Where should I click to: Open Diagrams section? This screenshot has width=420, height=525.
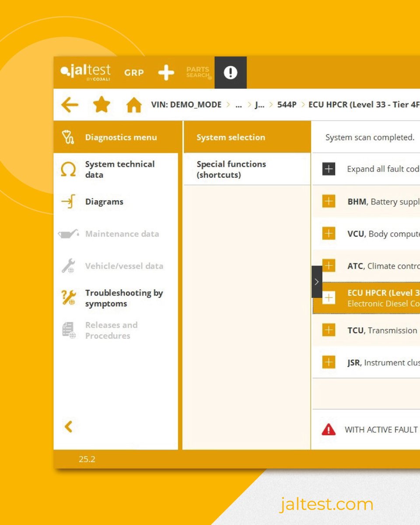(x=115, y=202)
